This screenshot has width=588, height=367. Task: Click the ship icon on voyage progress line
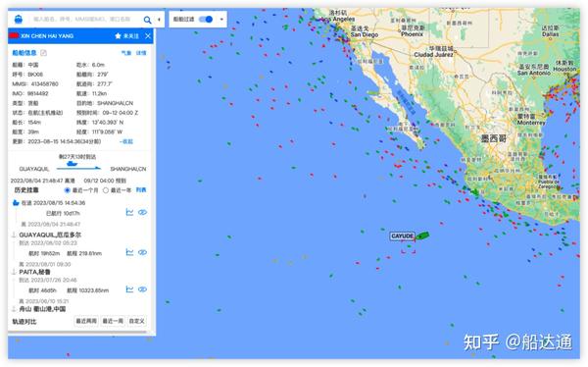[72, 164]
